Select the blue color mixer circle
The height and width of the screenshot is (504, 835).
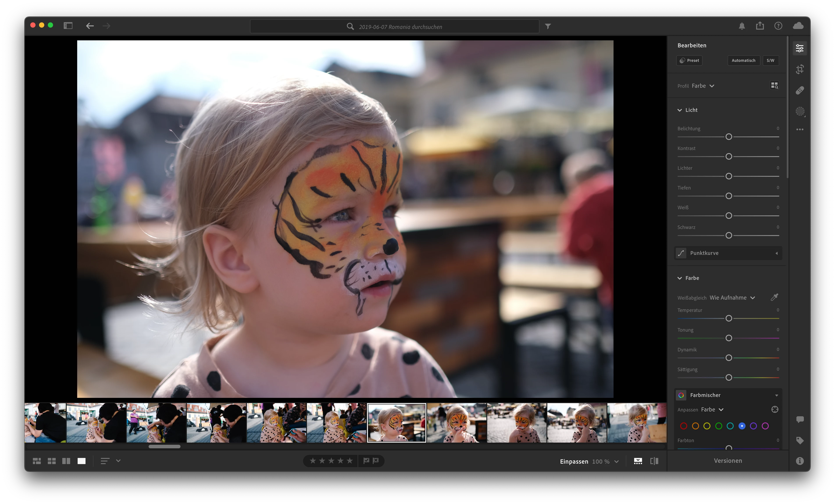742,426
